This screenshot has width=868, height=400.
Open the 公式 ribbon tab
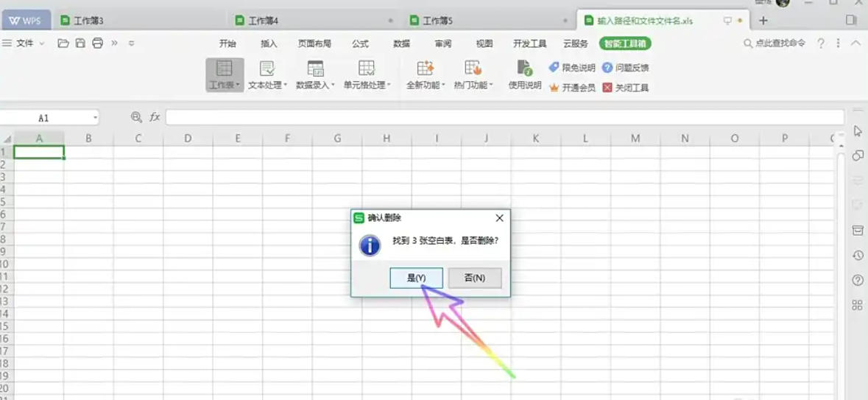360,43
